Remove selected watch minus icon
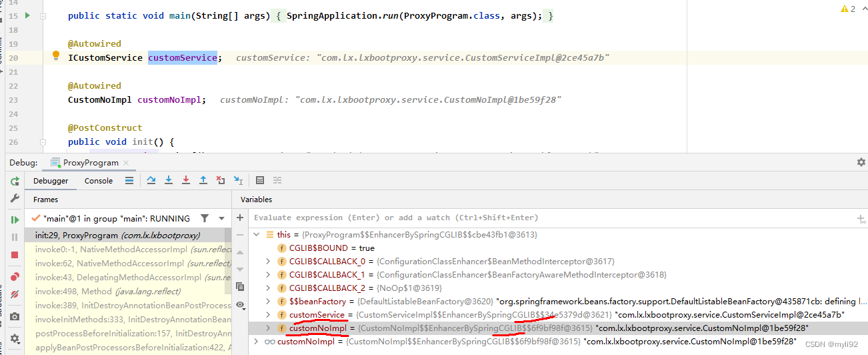 (241, 235)
